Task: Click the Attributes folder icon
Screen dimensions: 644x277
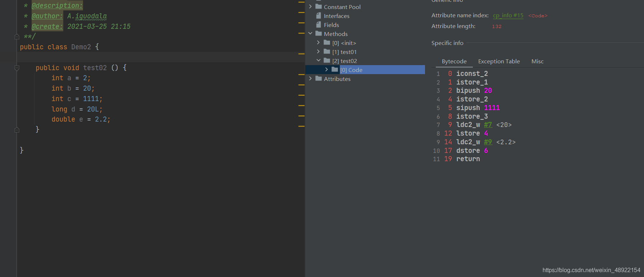Action: (319, 78)
